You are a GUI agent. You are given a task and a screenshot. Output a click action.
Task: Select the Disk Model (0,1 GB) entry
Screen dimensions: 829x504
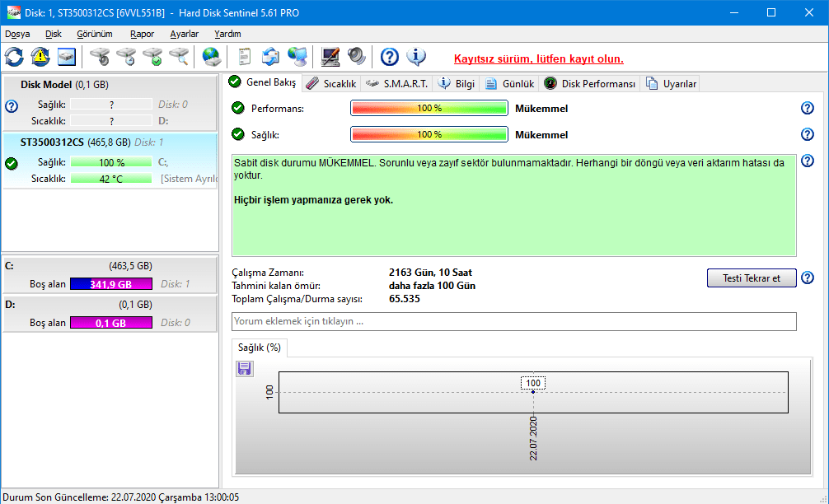click(x=110, y=102)
